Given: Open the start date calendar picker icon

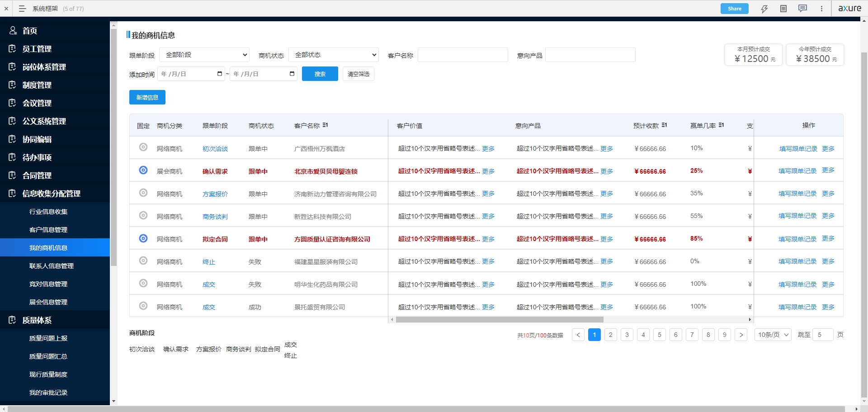Looking at the screenshot, I should pos(220,74).
